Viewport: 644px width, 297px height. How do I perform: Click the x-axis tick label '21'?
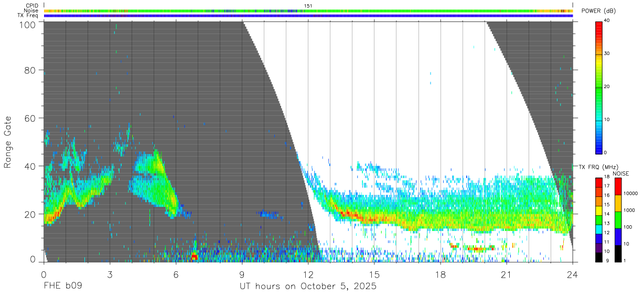(x=506, y=273)
